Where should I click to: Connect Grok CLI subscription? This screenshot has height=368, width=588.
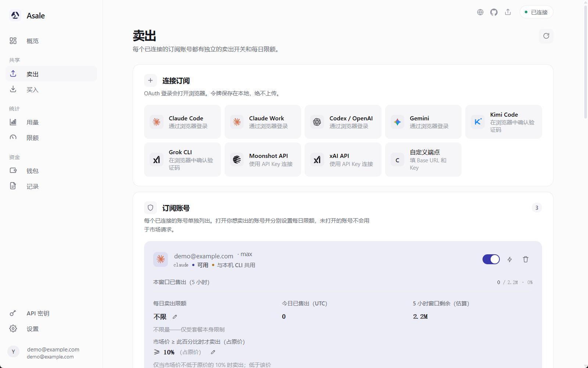182,159
